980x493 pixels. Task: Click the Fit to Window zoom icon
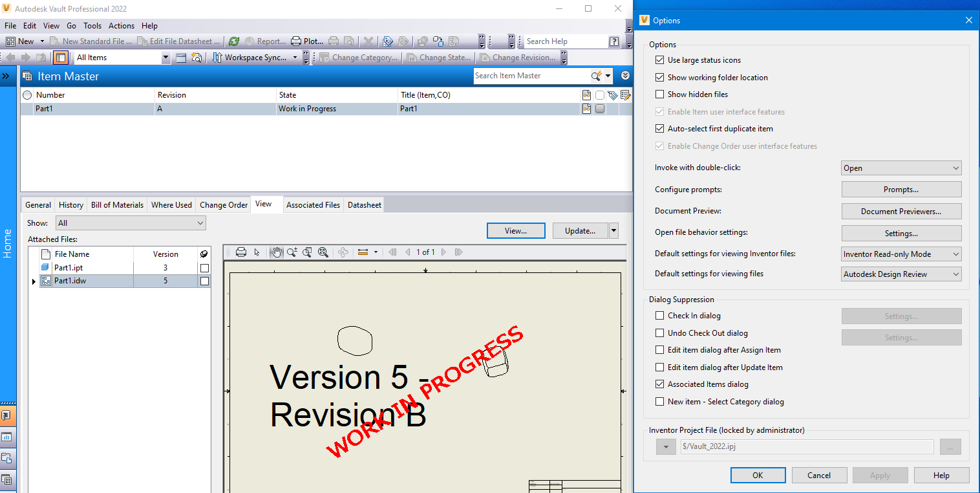point(323,252)
